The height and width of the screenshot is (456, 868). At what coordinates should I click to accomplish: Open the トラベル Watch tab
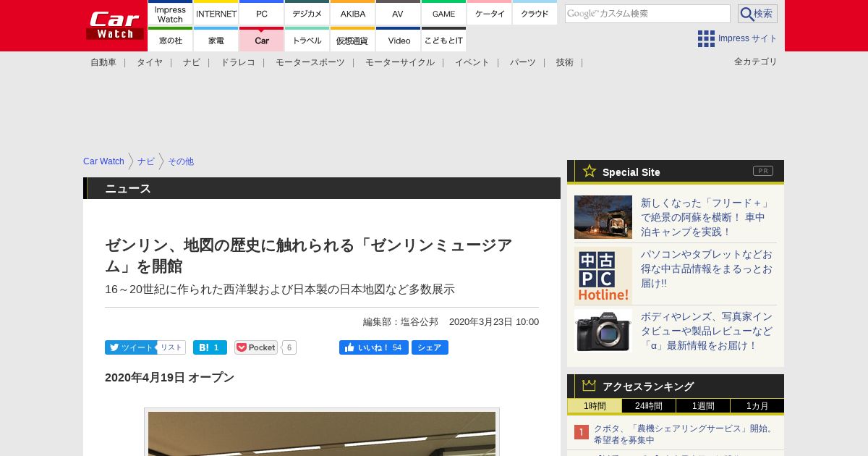pos(307,39)
